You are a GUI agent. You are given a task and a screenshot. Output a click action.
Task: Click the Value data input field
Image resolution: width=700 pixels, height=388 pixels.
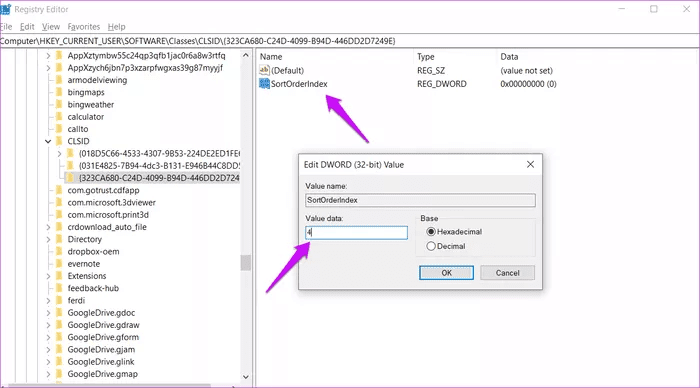[x=356, y=232]
